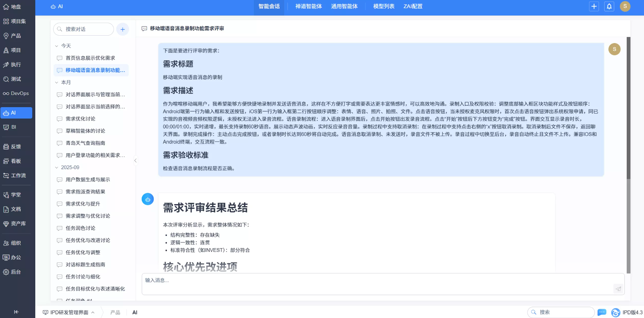Click the notification bell icon

tap(609, 6)
